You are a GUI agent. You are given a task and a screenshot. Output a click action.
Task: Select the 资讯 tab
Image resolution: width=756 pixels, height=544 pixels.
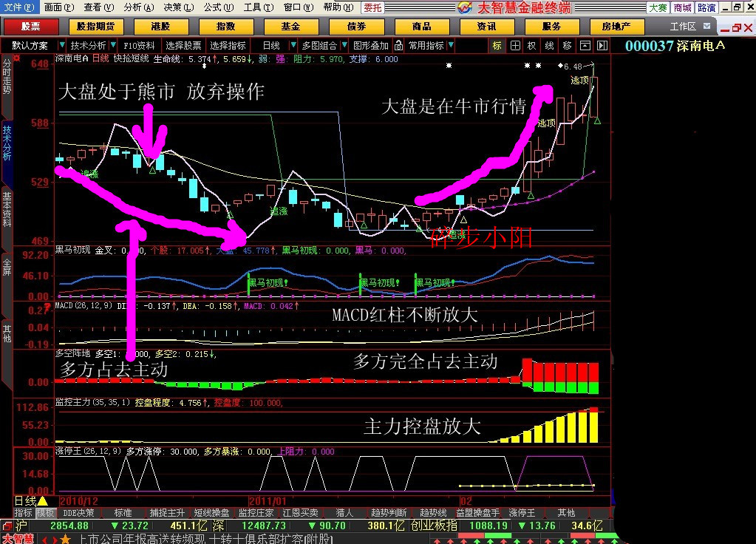487,27
